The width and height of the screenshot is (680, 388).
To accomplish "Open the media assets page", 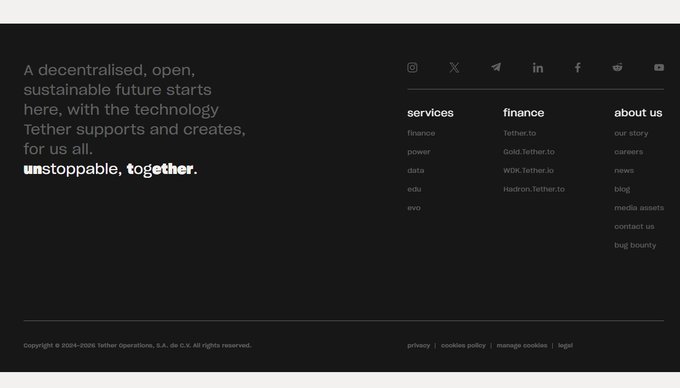I will click(x=639, y=208).
